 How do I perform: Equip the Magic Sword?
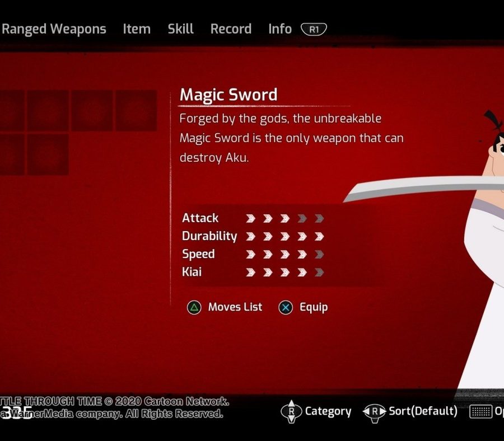click(314, 307)
